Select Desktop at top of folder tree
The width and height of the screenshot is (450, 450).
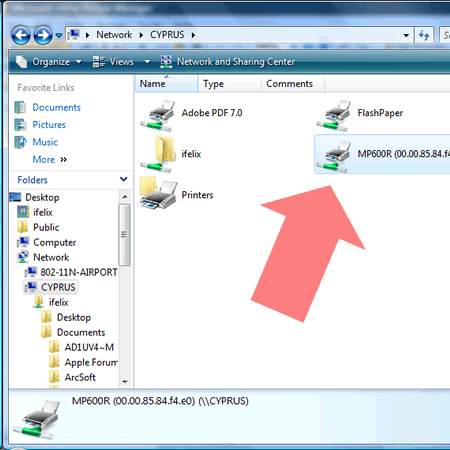[x=42, y=197]
